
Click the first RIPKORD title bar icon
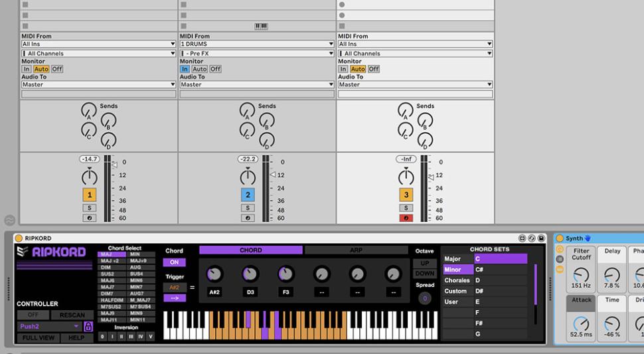[x=522, y=238]
